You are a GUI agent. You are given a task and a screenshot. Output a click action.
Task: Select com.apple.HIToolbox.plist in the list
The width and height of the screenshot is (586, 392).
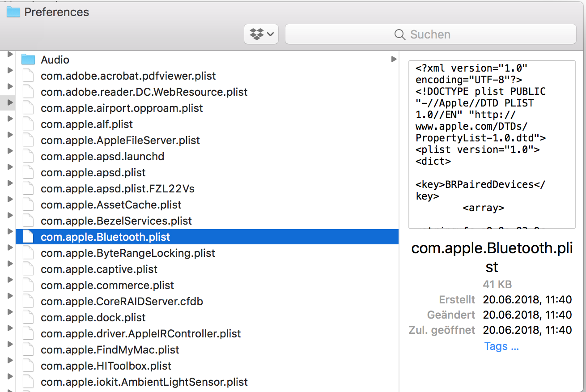pyautogui.click(x=106, y=366)
